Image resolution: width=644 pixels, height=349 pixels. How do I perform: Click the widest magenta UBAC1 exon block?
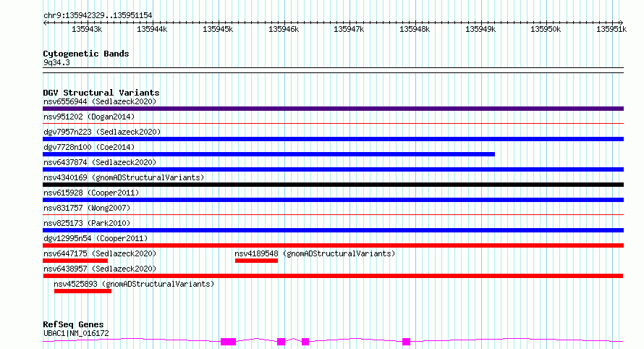point(229,342)
